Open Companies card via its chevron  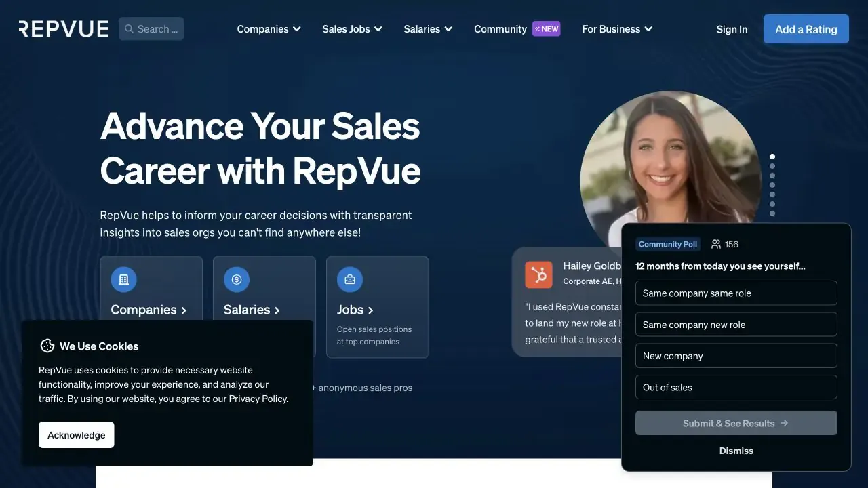coord(184,310)
